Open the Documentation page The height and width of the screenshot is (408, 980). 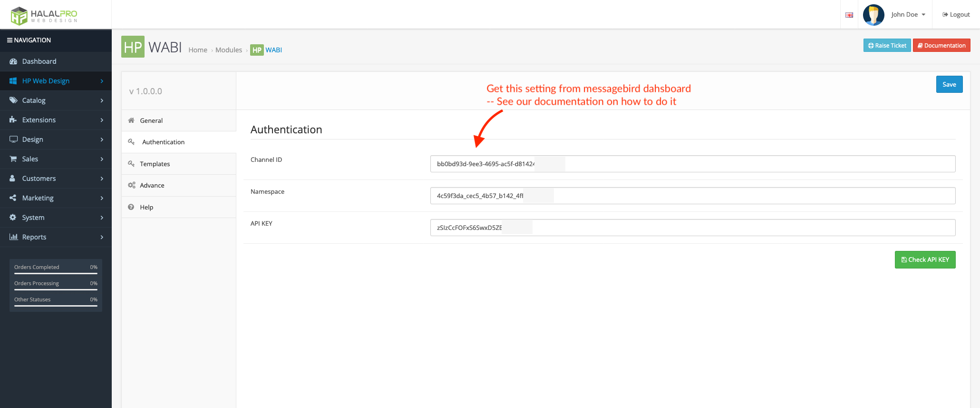coord(941,45)
